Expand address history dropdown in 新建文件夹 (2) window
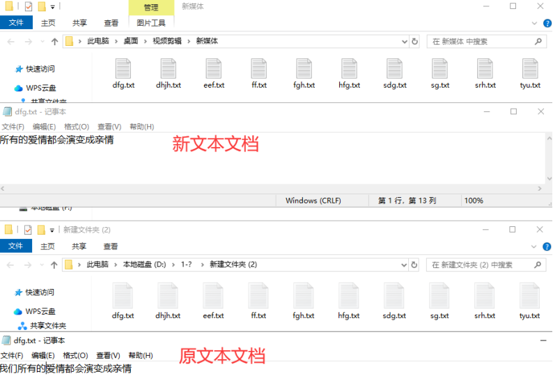The image size is (553, 392). (404, 265)
